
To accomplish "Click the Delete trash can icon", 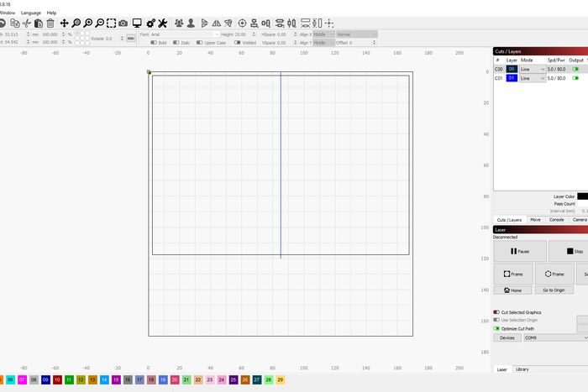I will coord(50,23).
